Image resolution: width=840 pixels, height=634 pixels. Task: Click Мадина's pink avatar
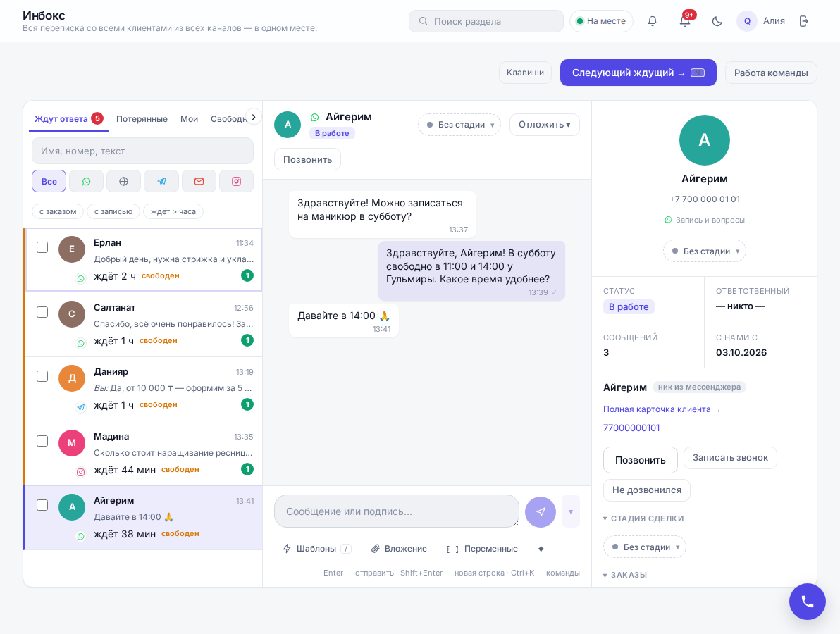pyautogui.click(x=72, y=443)
